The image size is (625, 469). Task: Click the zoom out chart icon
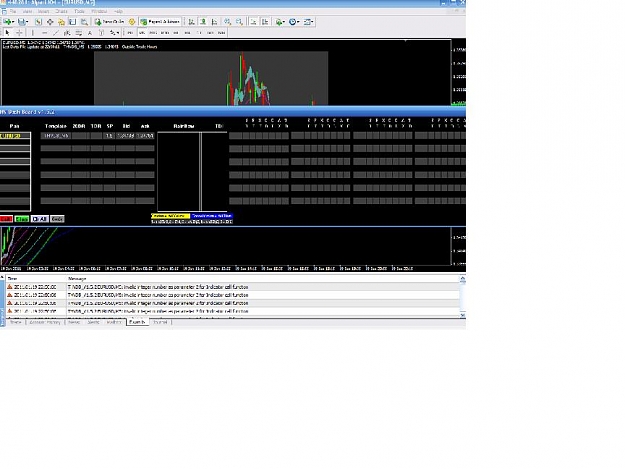pyautogui.click(x=239, y=22)
